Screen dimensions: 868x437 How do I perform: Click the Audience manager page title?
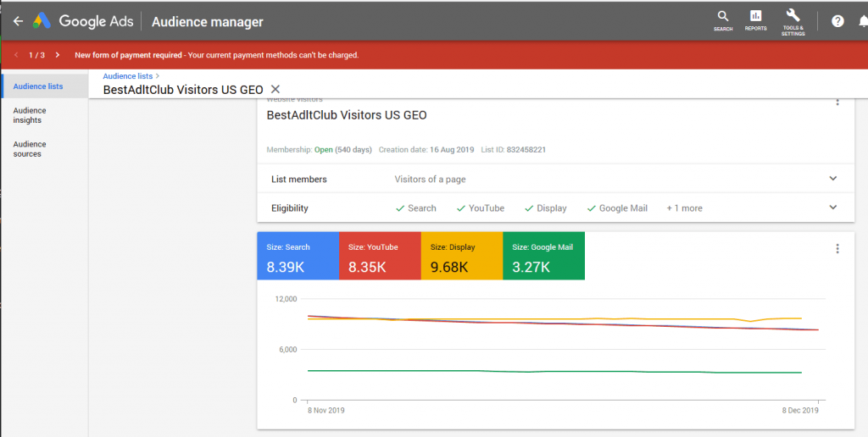coord(208,21)
